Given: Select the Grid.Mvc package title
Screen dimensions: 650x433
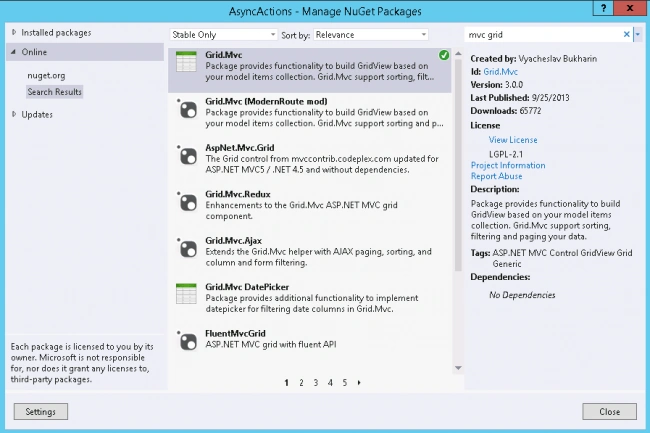Looking at the screenshot, I should click(x=223, y=55).
